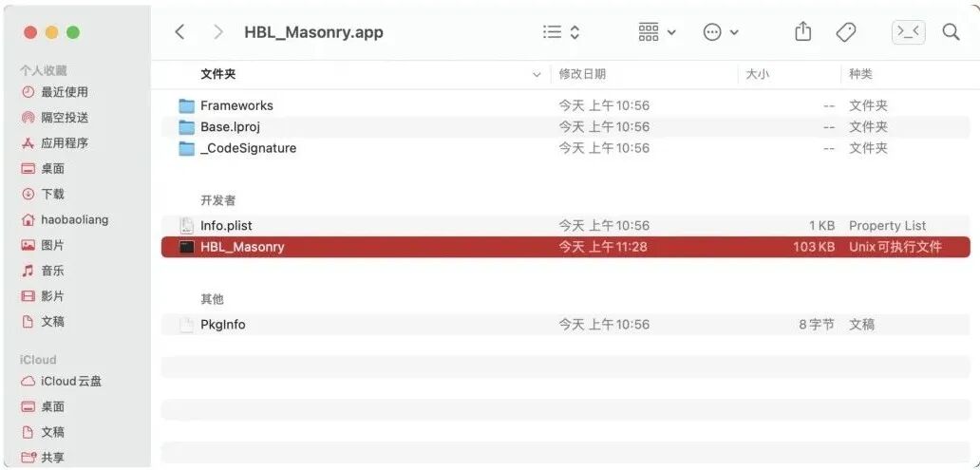
Task: Click the _CodeSignature folder icon
Action: (x=186, y=148)
